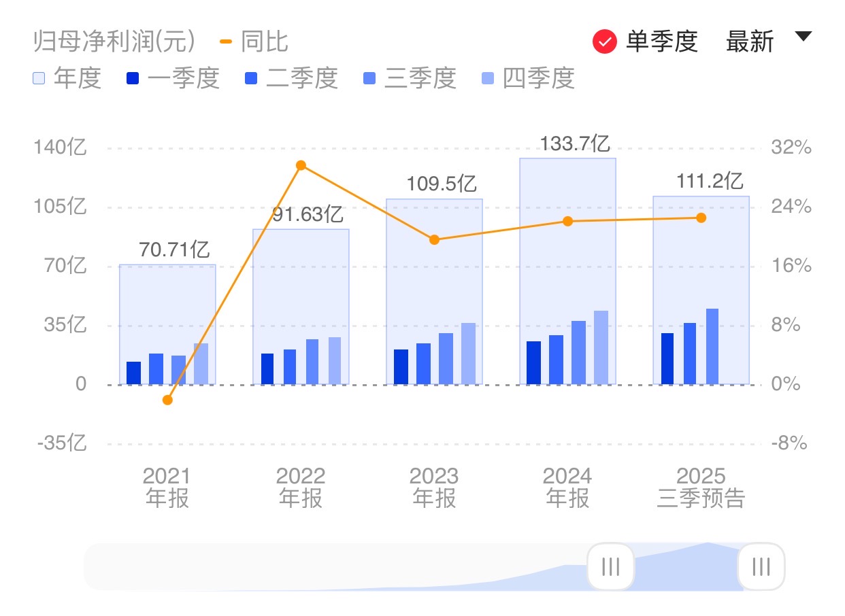Select the 2022 annual bar 91.63亿

(301, 307)
